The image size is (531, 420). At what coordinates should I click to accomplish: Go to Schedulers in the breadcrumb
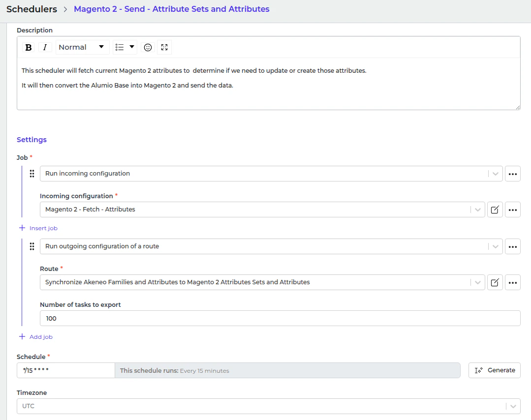(x=32, y=9)
